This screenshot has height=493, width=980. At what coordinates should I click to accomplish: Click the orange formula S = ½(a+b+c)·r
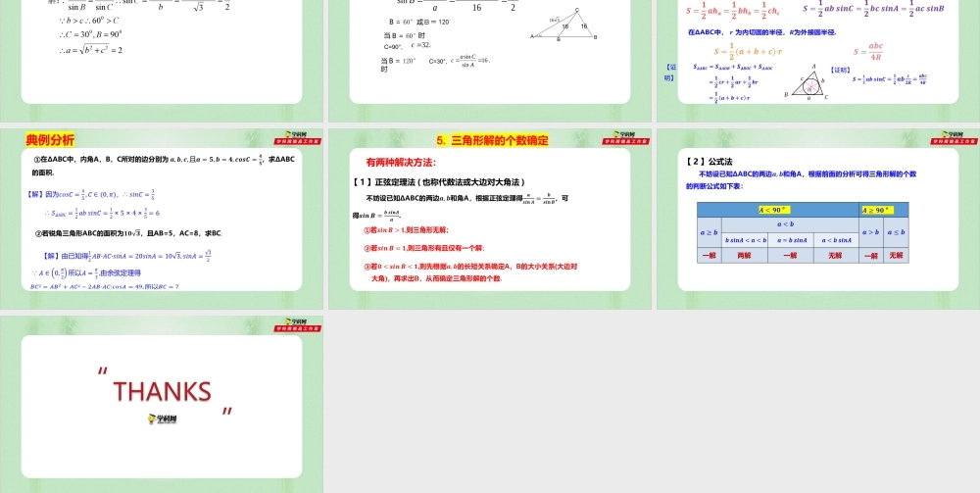coord(748,51)
